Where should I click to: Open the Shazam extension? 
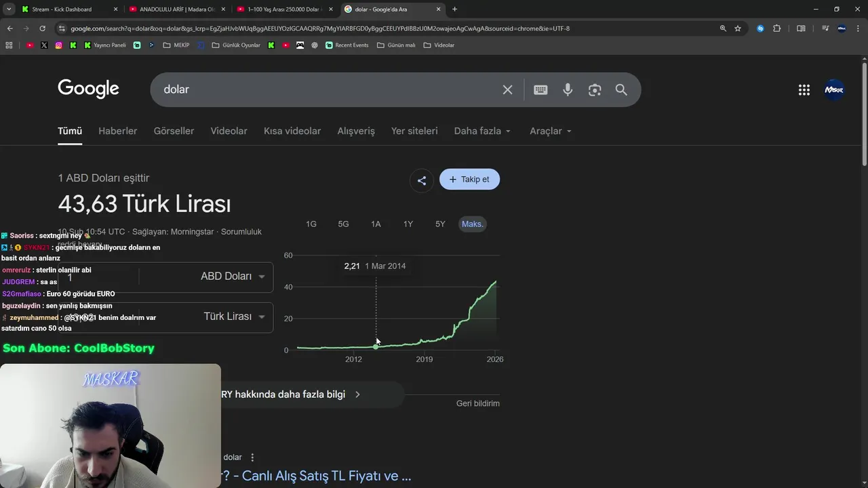tap(760, 28)
